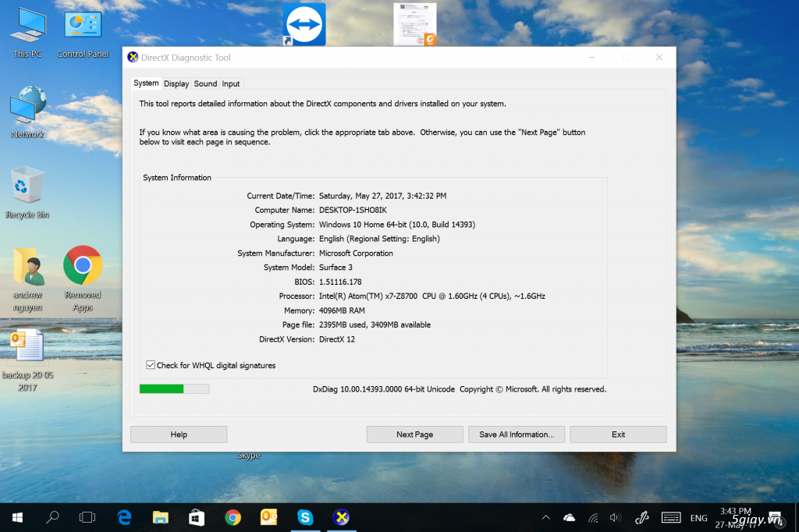This screenshot has height=532, width=799.
Task: Toggle Check for WHQL digital signatures
Action: [x=151, y=365]
